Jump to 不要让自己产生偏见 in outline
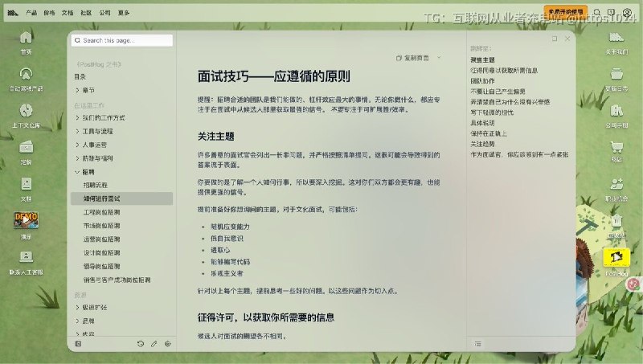643x364 pixels. coord(498,92)
